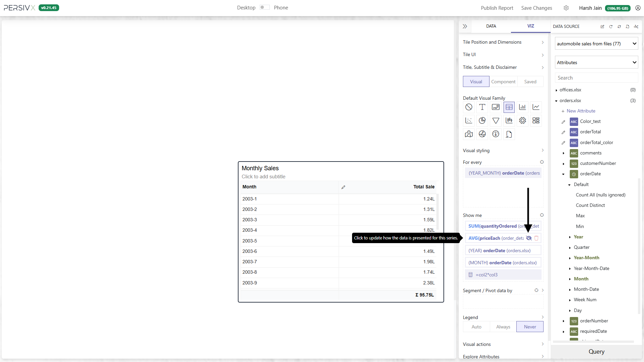
Task: Collapse the orders.xlsx tree node
Action: tap(557, 101)
